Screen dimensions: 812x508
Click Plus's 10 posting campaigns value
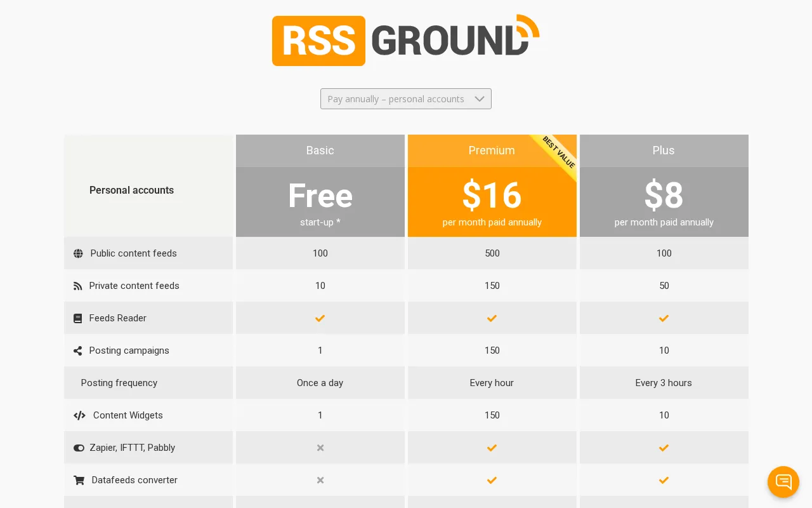point(664,351)
